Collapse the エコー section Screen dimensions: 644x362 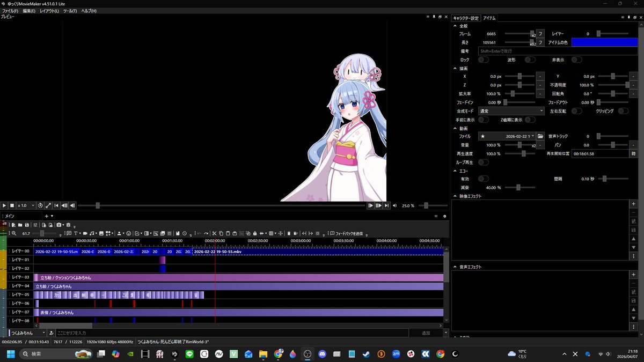[456, 171]
